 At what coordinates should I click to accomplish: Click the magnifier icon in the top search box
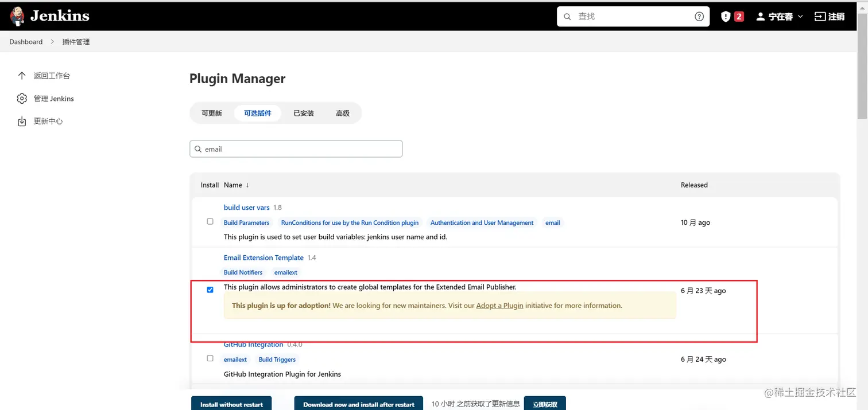point(568,17)
